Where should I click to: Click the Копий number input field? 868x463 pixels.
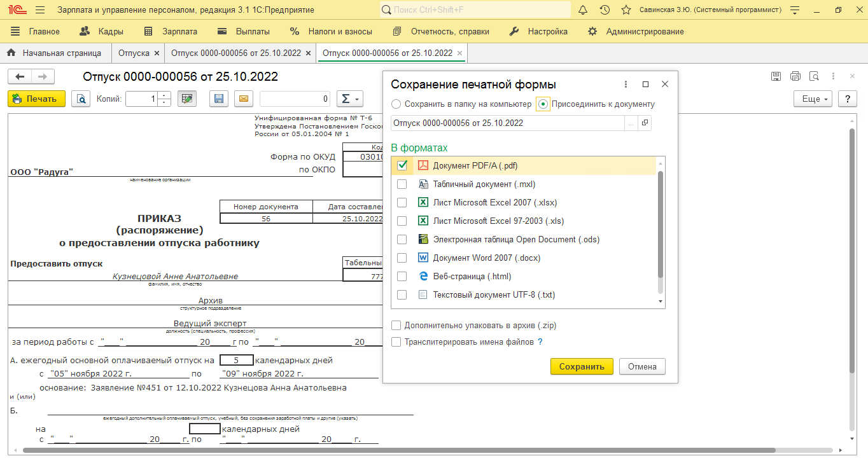(x=141, y=99)
